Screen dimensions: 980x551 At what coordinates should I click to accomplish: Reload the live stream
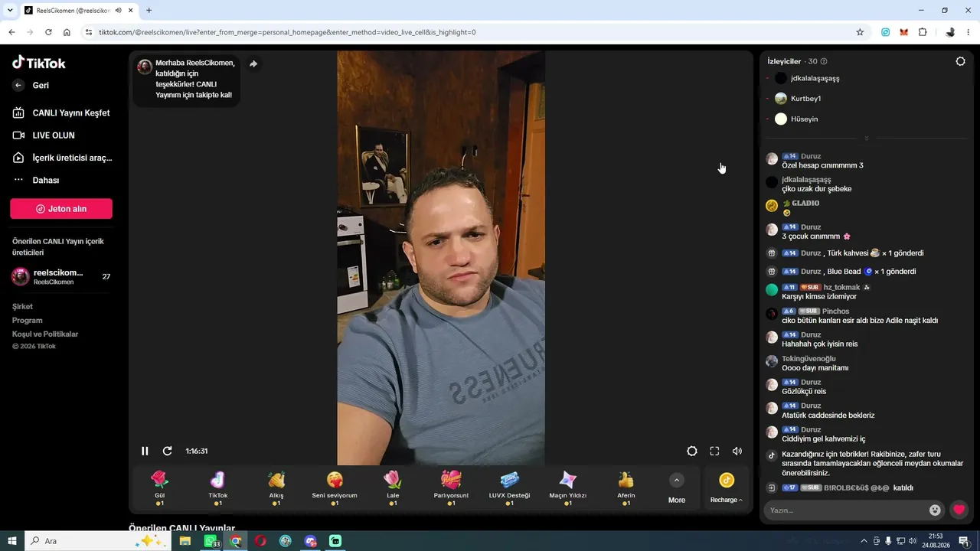168,451
